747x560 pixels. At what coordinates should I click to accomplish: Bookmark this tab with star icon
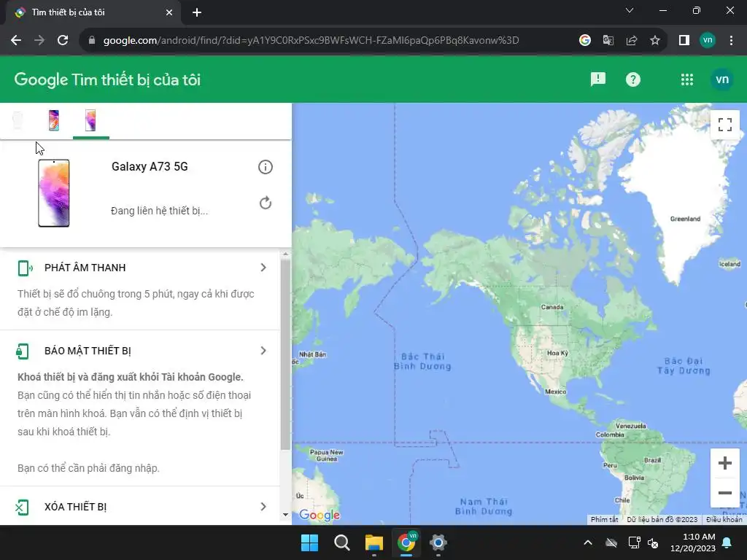point(655,40)
